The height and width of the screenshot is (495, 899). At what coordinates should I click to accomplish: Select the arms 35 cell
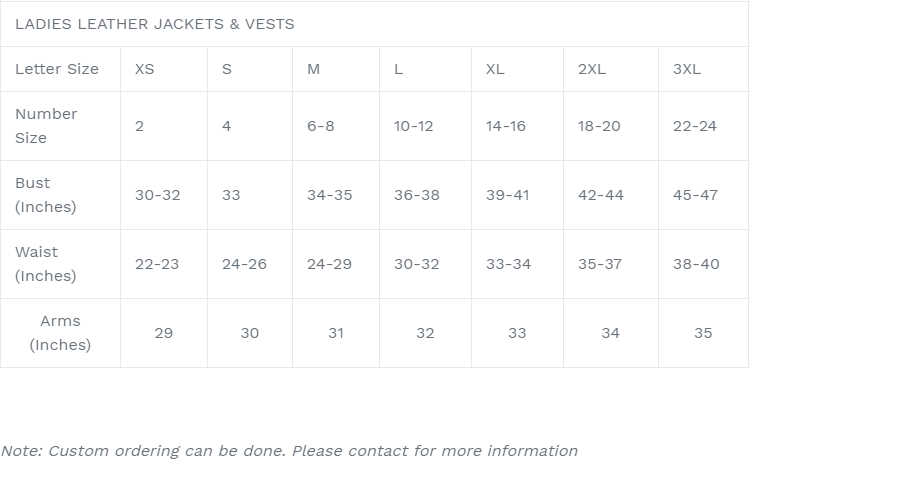point(703,333)
